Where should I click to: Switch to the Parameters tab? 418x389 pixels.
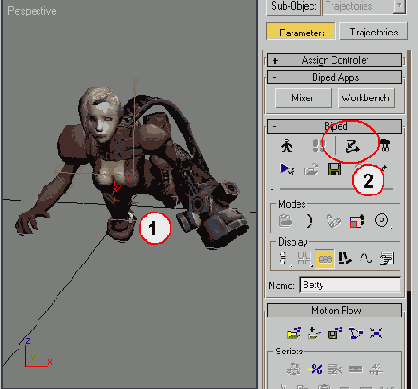pyautogui.click(x=301, y=31)
